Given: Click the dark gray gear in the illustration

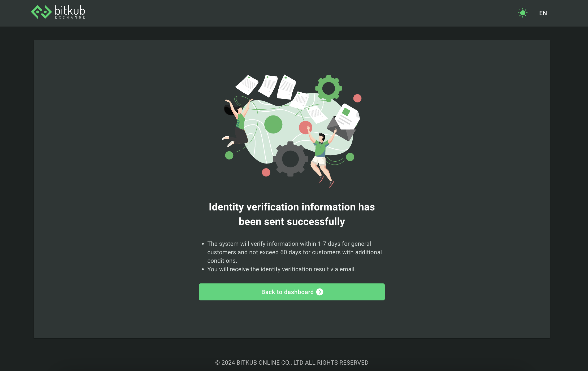Looking at the screenshot, I should pos(290,159).
